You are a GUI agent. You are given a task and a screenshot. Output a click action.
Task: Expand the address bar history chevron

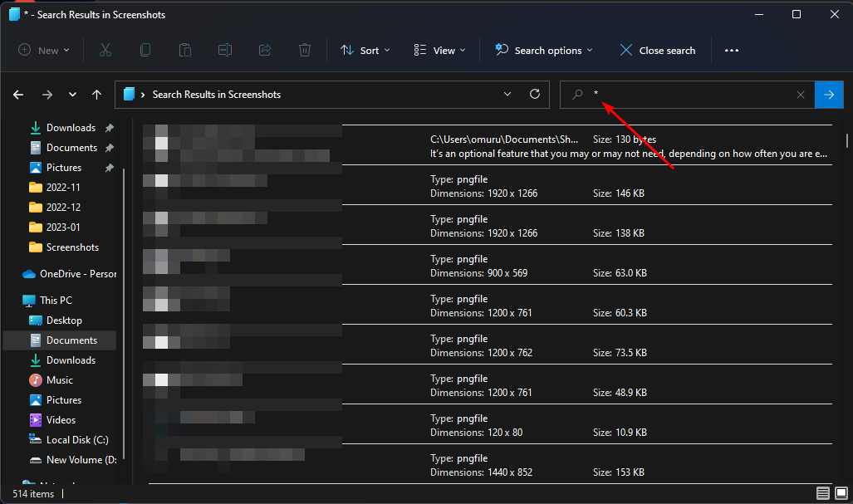click(507, 95)
